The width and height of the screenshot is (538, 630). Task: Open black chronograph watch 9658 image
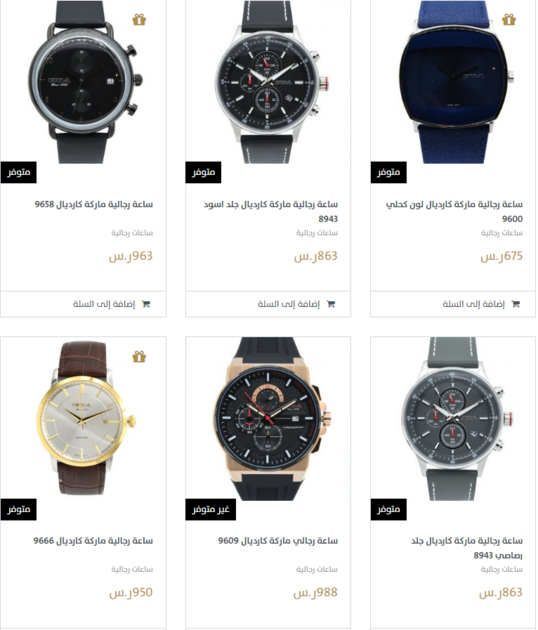click(84, 82)
